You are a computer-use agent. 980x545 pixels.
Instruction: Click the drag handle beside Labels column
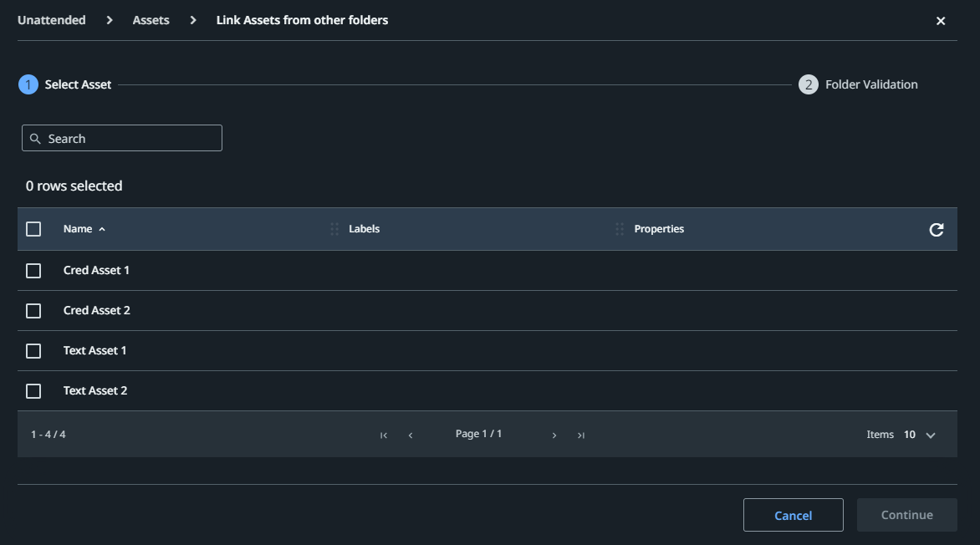tap(334, 228)
